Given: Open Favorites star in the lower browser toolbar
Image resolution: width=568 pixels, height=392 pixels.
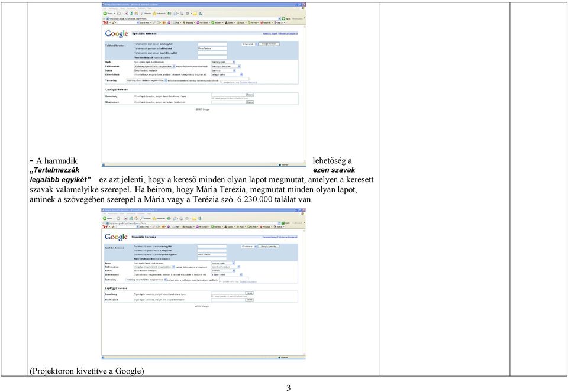Looking at the screenshot, I should click(154, 218).
